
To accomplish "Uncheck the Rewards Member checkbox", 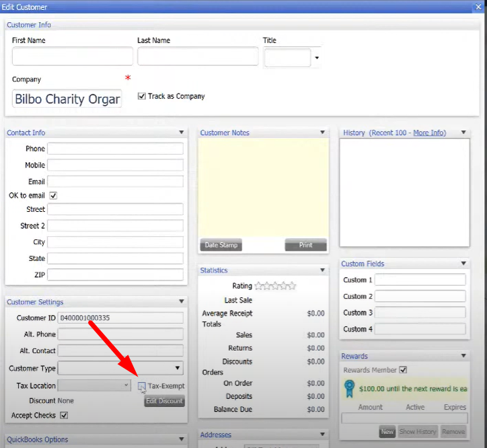I will tap(403, 370).
